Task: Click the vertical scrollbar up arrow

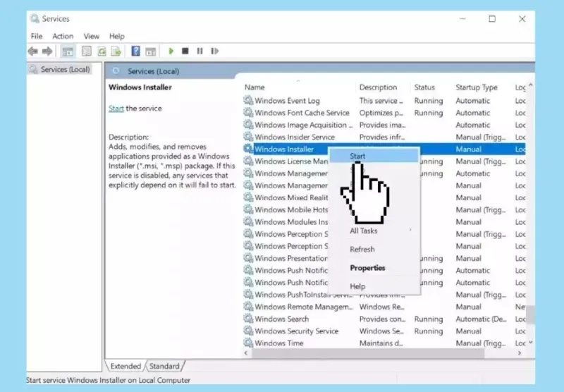Action: click(x=531, y=86)
